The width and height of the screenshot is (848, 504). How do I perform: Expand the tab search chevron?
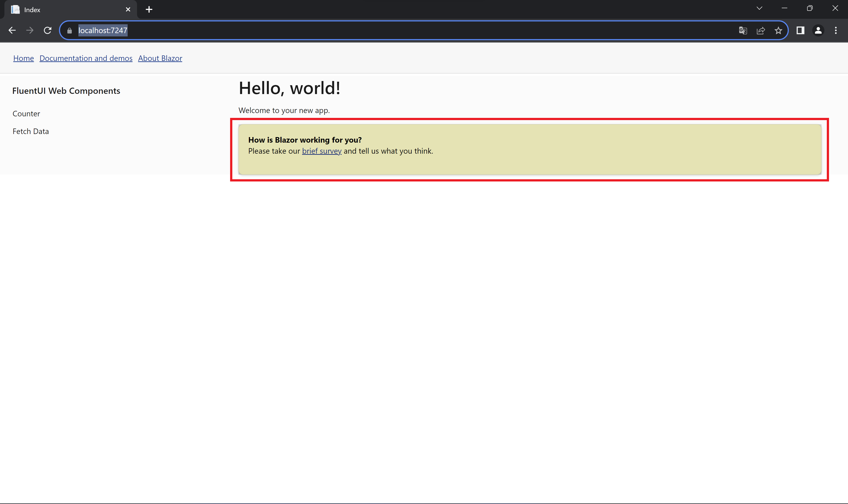(759, 8)
